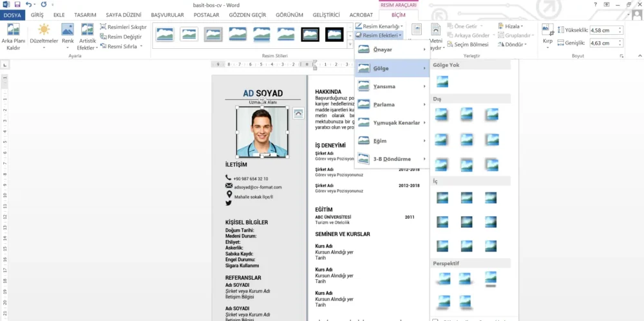The width and height of the screenshot is (644, 321).
Task: Open the 3-B Döndürme submenu
Action: coord(392,159)
